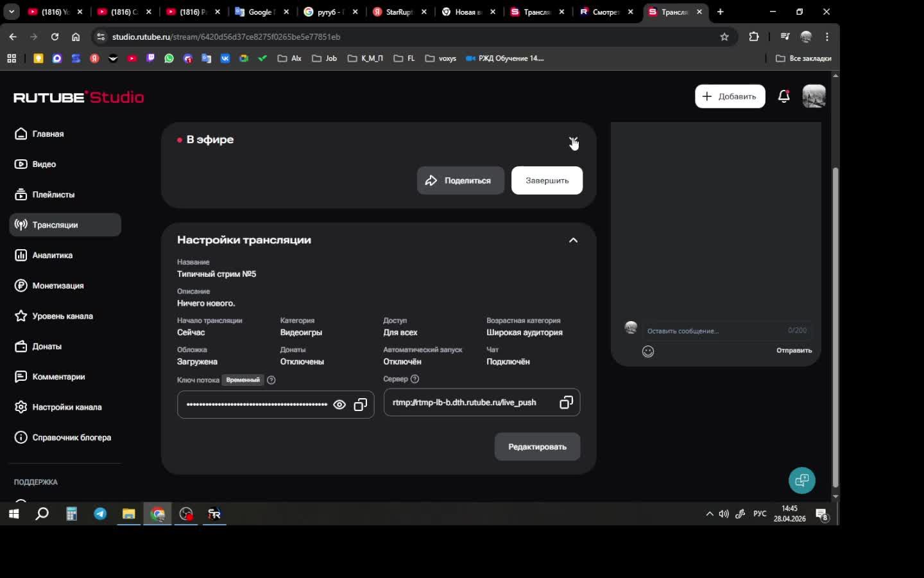The image size is (924, 578).
Task: Show hidden tray icons
Action: [x=710, y=514]
